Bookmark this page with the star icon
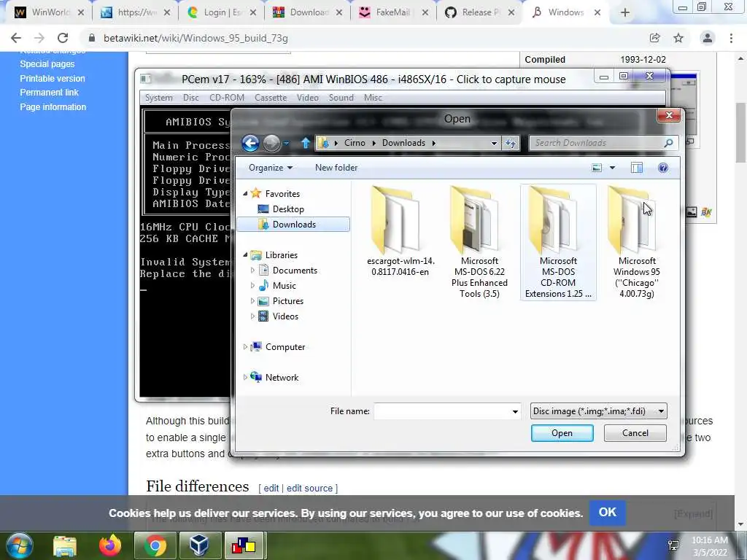The image size is (747, 560). click(x=678, y=38)
